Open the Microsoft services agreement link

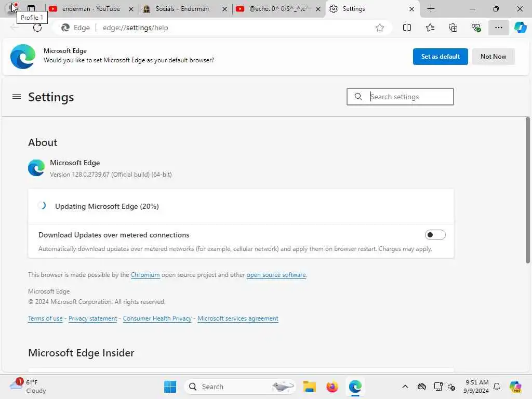point(238,318)
